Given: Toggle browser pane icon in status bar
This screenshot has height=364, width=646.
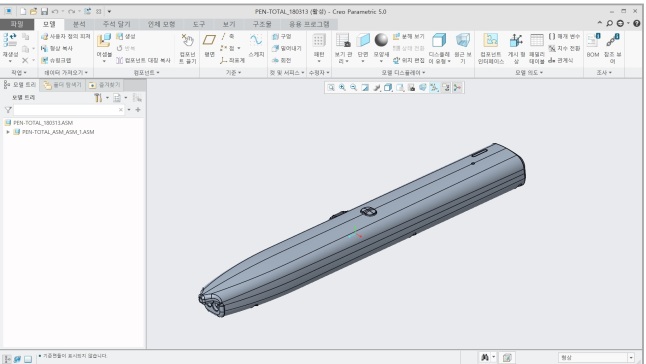Looking at the screenshot, I should click(x=17, y=359).
